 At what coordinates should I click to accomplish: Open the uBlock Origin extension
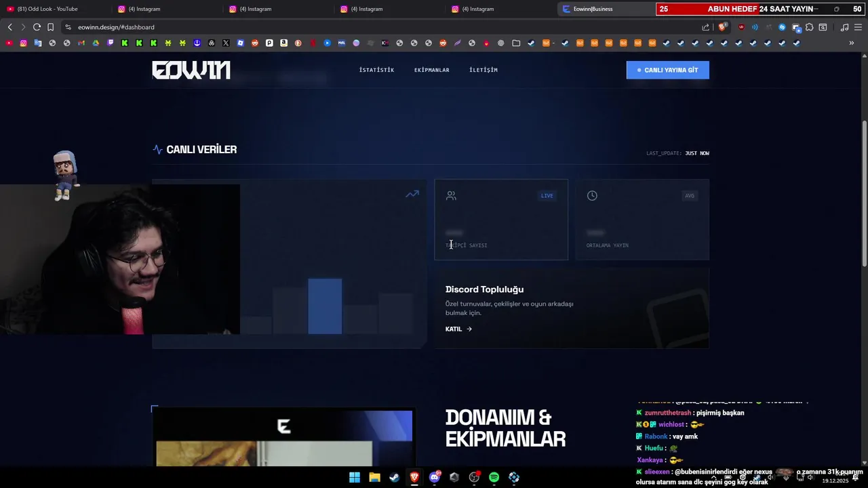741,27
